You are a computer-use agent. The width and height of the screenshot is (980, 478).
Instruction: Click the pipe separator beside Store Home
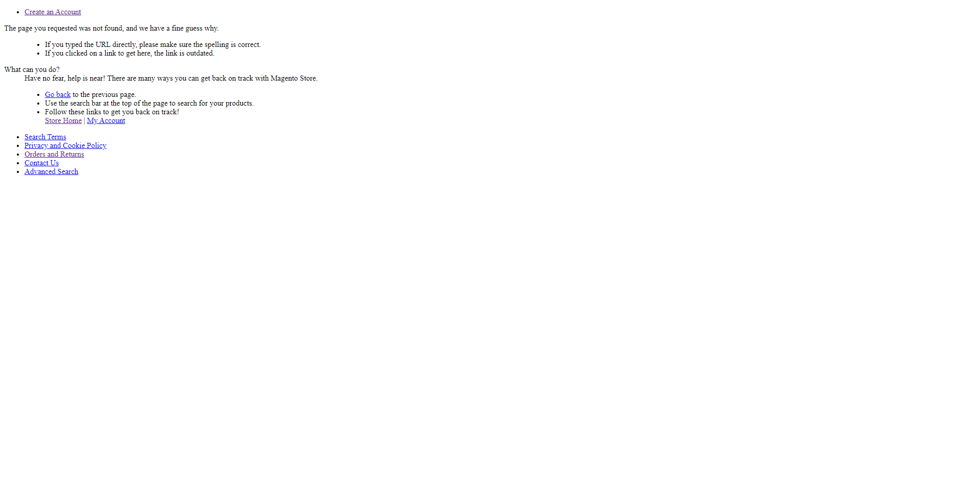tap(84, 120)
